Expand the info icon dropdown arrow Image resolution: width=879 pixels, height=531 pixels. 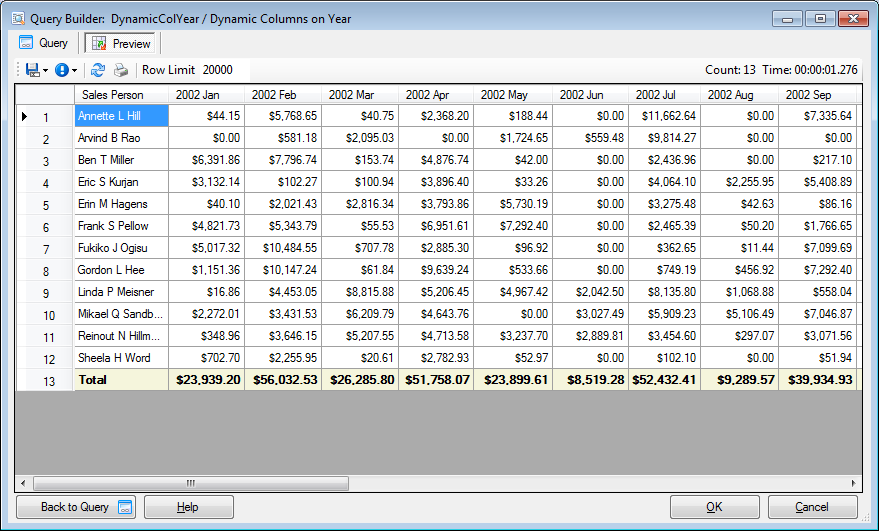click(75, 71)
